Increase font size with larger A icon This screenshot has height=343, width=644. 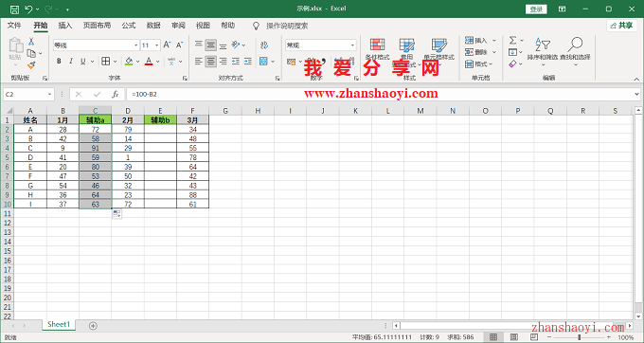coord(168,45)
